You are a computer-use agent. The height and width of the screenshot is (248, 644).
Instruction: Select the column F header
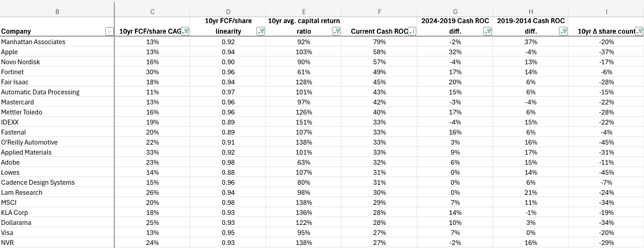click(379, 11)
